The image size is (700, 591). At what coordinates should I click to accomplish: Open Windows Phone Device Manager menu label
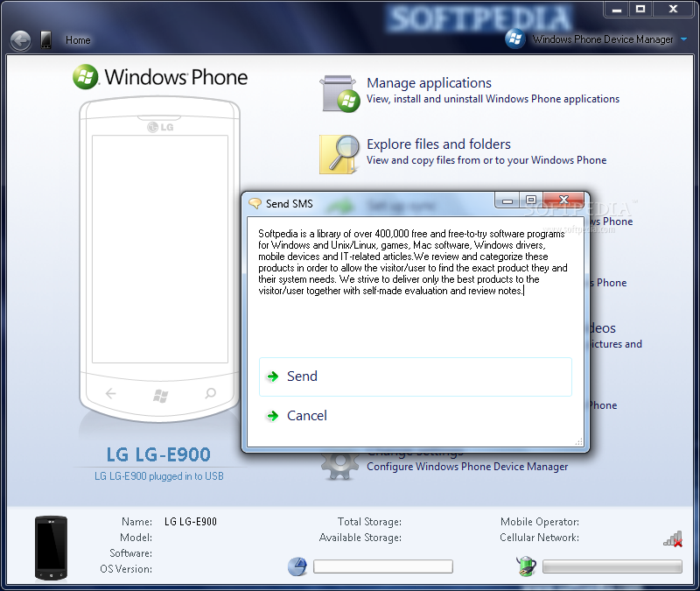pos(603,39)
